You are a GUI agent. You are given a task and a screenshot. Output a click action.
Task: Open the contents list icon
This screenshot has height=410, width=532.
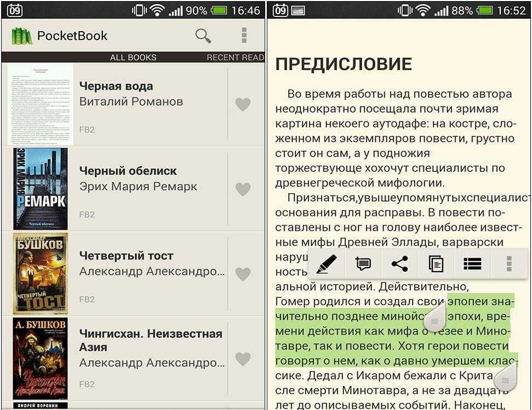coord(472,264)
